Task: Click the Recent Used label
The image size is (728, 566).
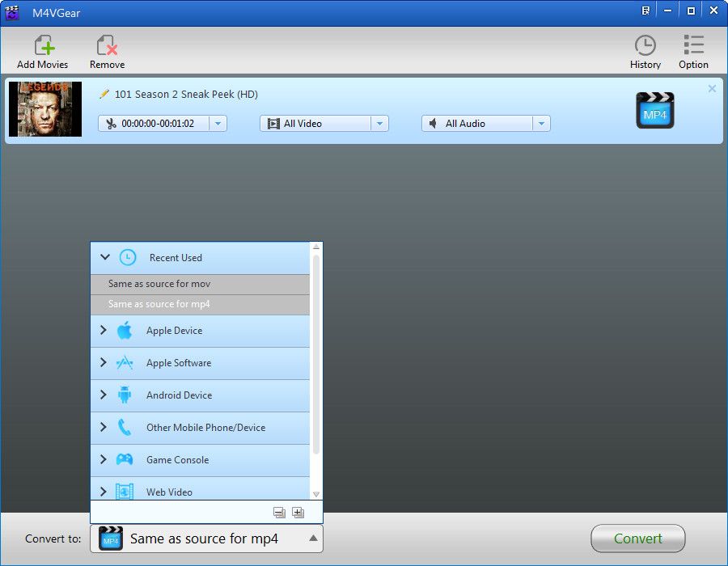Action: click(176, 258)
